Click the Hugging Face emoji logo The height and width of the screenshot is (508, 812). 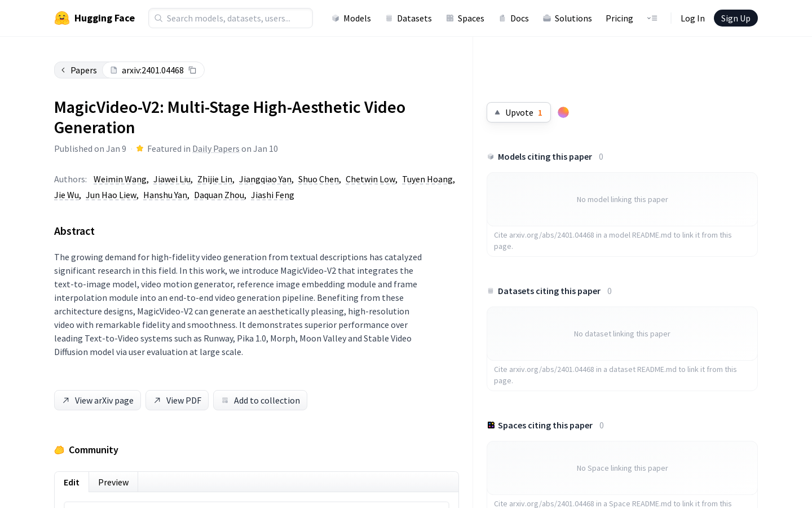(x=62, y=18)
